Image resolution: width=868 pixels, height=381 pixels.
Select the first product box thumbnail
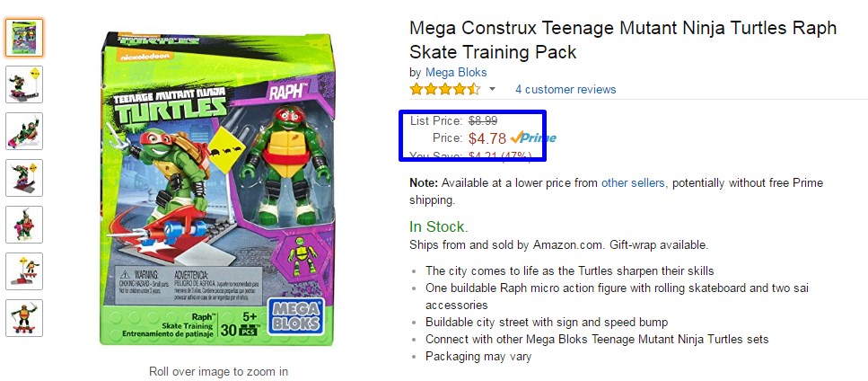(x=24, y=38)
